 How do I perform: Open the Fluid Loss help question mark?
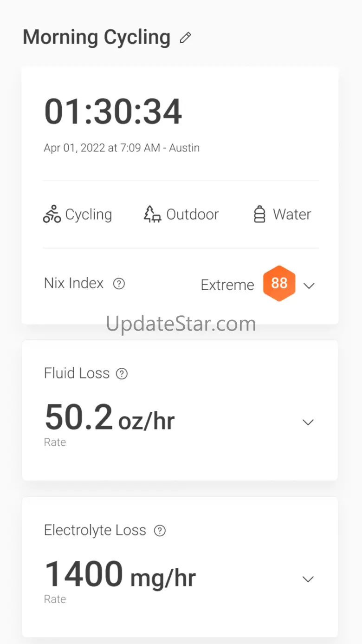pos(122,374)
